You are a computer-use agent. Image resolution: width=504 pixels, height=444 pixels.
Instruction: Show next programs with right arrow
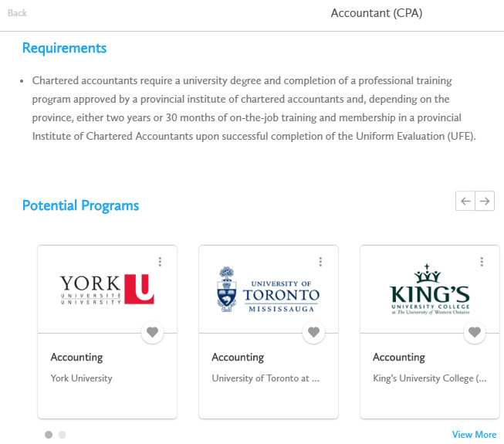[x=485, y=201]
